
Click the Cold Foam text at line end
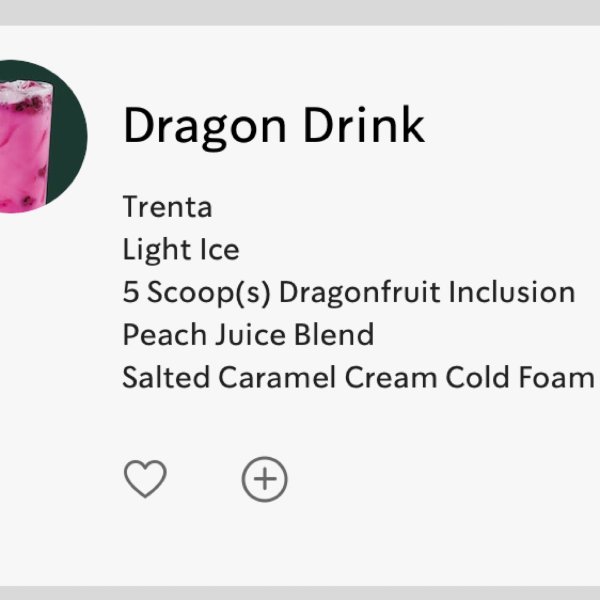coord(520,377)
